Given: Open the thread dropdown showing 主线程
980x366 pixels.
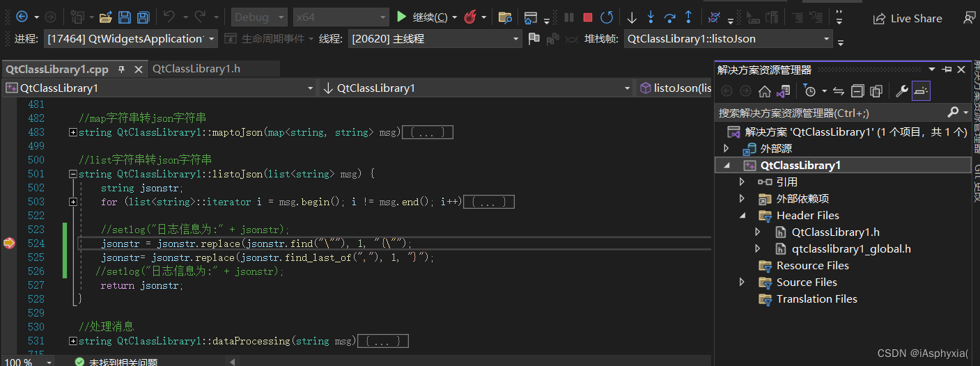Looking at the screenshot, I should 435,39.
